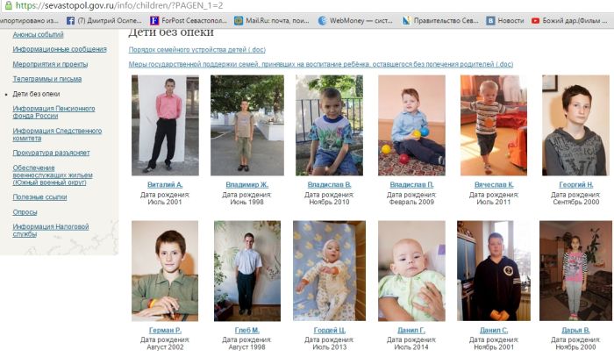Viewport: 614px width, 364px height.
Task: Open Прокуратура разъясняет sidebar link
Action: [51, 153]
